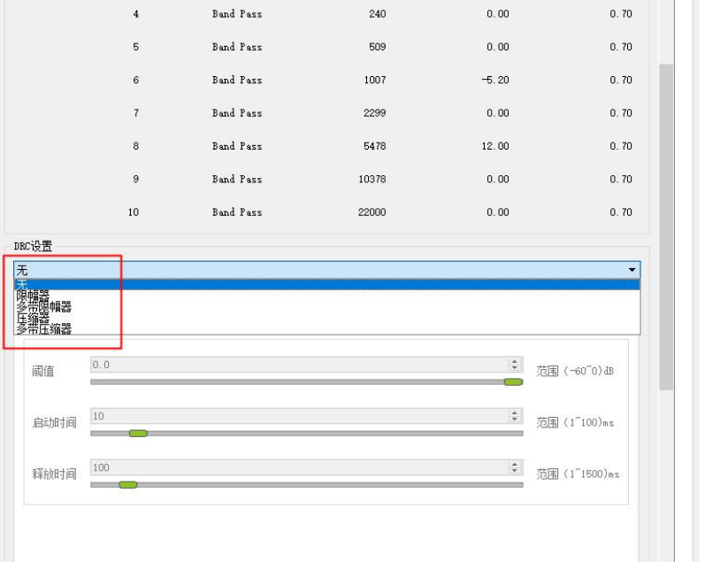Click the frequency cell 10378
This screenshot has height=562, width=728.
click(372, 179)
